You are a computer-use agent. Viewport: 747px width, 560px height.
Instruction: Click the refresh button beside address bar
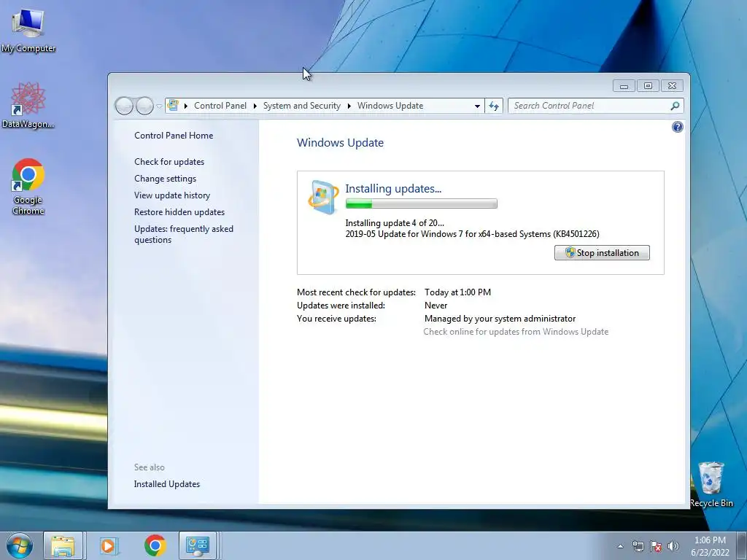(x=494, y=106)
